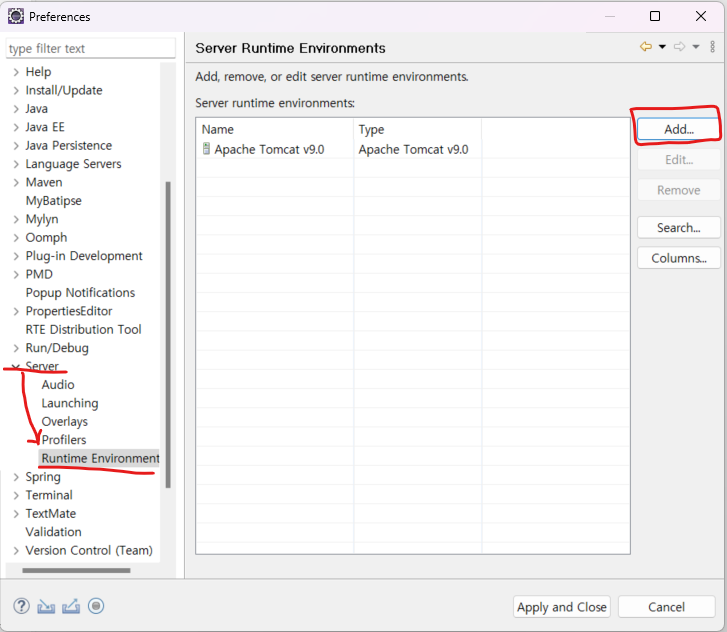The image size is (727, 632).
Task: Click the tree's horizontal scrollbar
Action: tap(76, 570)
